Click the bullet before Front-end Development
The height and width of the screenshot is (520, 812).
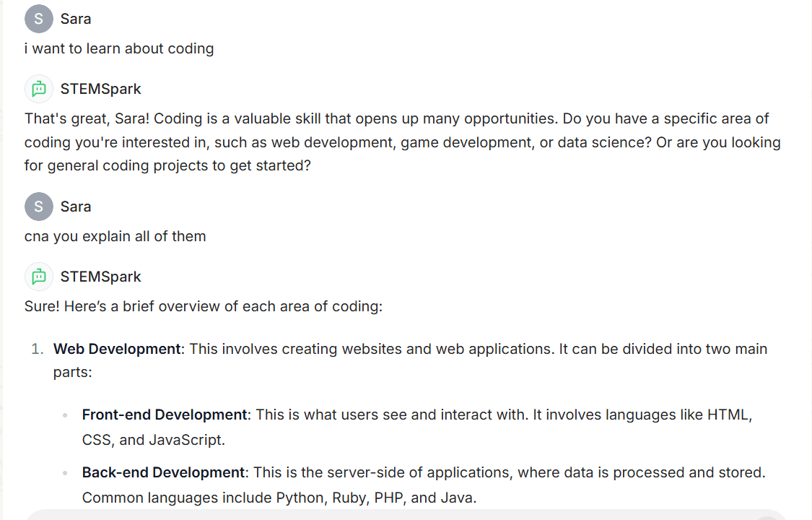65,415
